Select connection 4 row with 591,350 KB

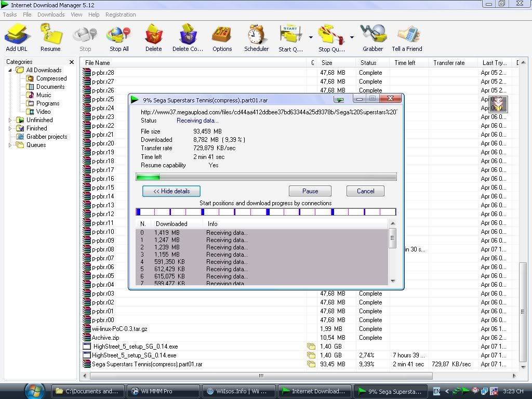point(262,262)
